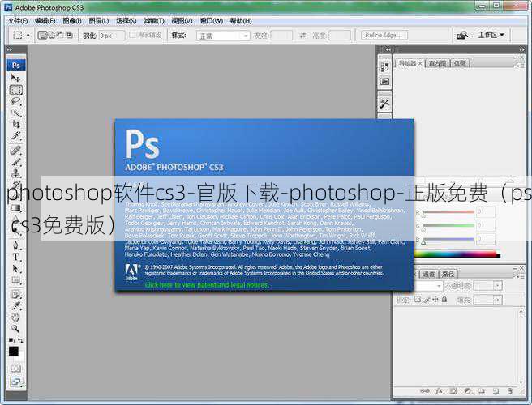Select the Pen tool

[x=15, y=245]
